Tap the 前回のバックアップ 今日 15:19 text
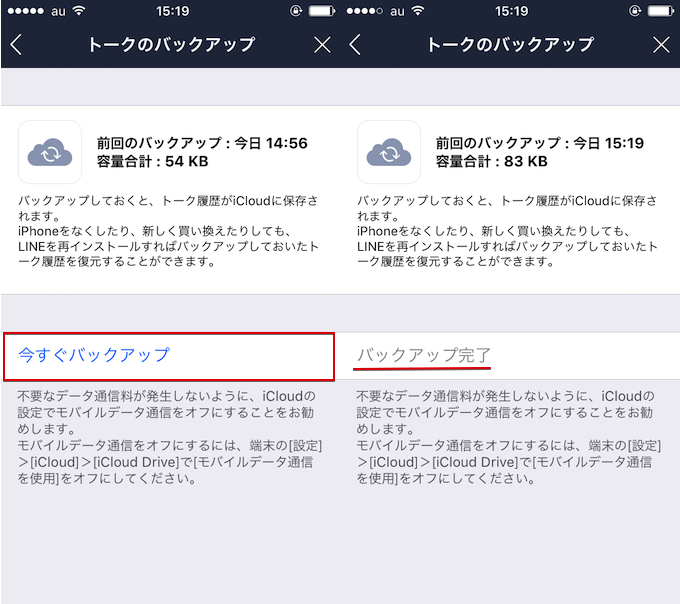680x604 pixels. pyautogui.click(x=540, y=143)
